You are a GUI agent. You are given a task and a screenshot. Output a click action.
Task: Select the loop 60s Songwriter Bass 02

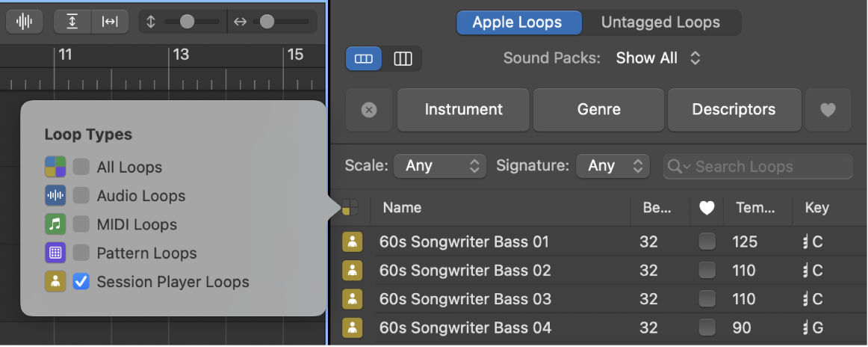(x=465, y=271)
